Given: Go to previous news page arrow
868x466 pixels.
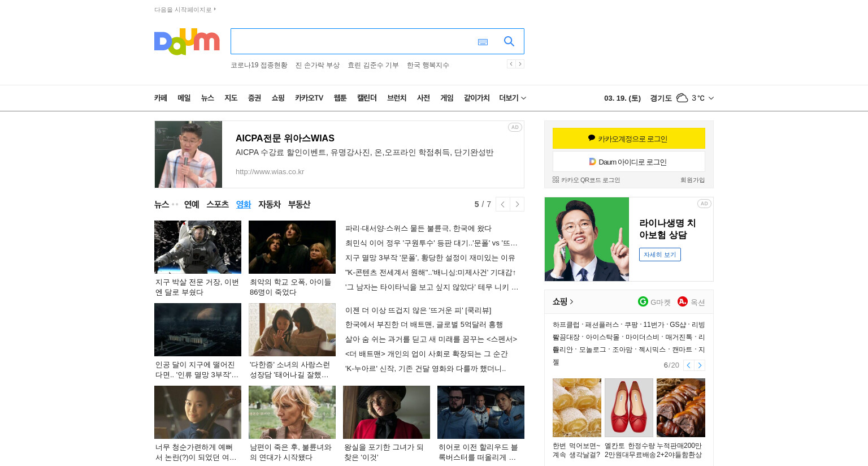Looking at the screenshot, I should coord(503,204).
